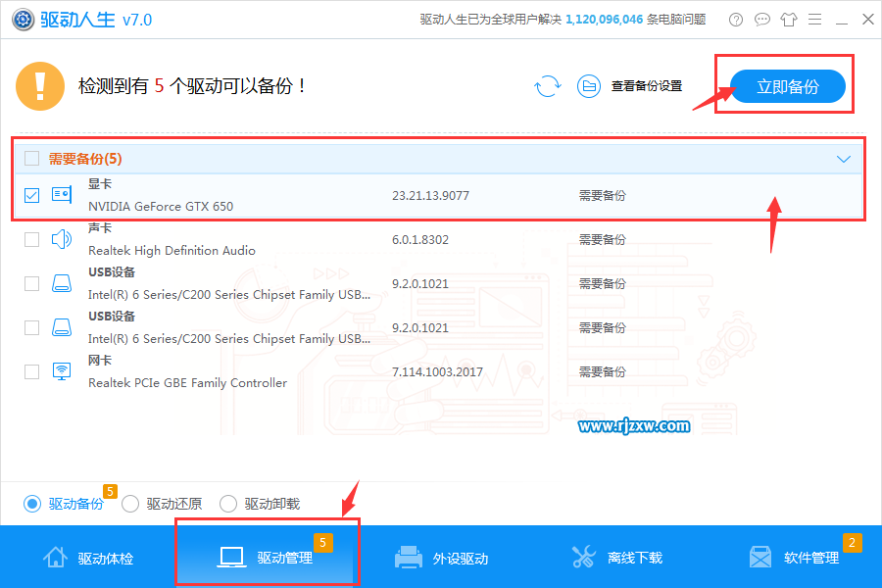
Task: Click the 离线下载 tools icon
Action: (583, 557)
